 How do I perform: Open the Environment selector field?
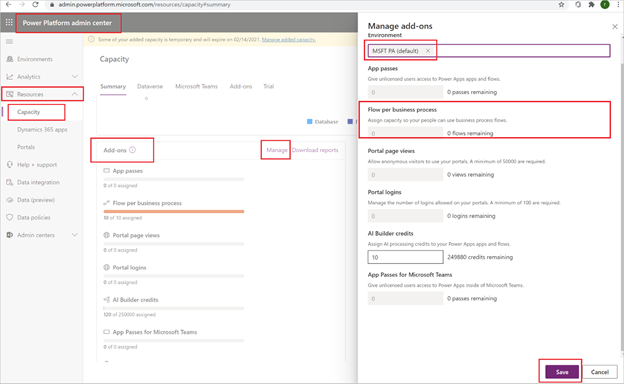tap(489, 51)
